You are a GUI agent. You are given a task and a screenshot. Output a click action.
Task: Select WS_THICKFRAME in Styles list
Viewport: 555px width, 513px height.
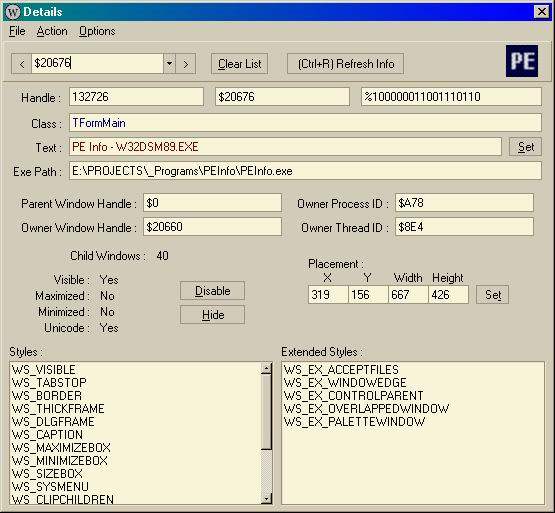tap(58, 409)
